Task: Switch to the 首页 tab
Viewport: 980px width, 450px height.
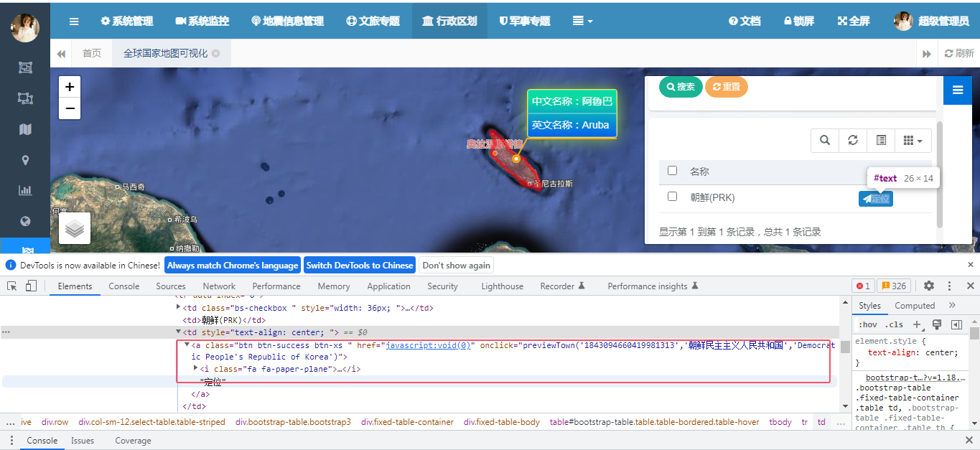Action: coord(92,53)
